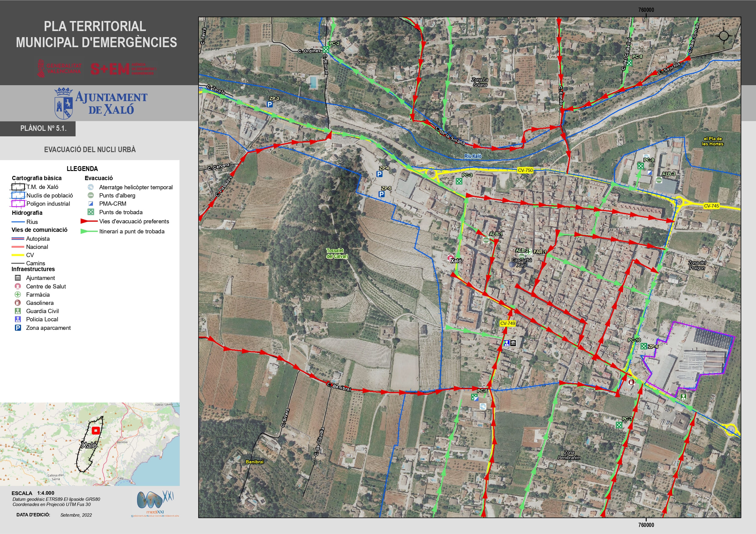Select the PC-2 meeting point marker

(326, 49)
